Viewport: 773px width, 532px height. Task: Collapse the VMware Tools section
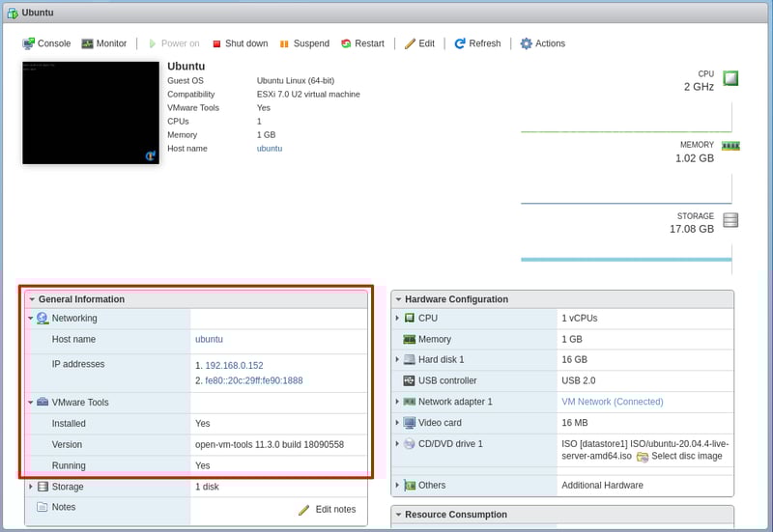(x=31, y=403)
